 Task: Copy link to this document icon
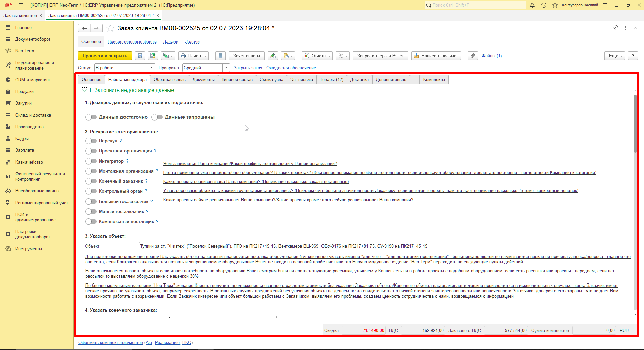(x=615, y=28)
